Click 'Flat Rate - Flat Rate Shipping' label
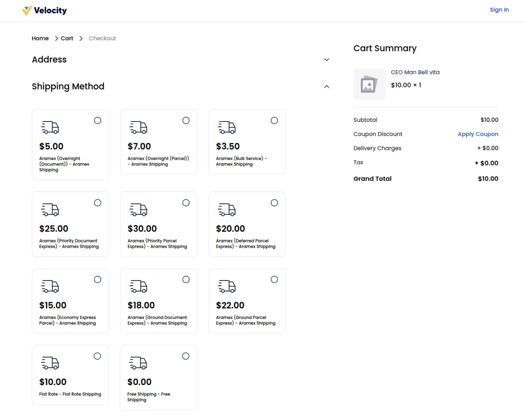 [x=70, y=394]
